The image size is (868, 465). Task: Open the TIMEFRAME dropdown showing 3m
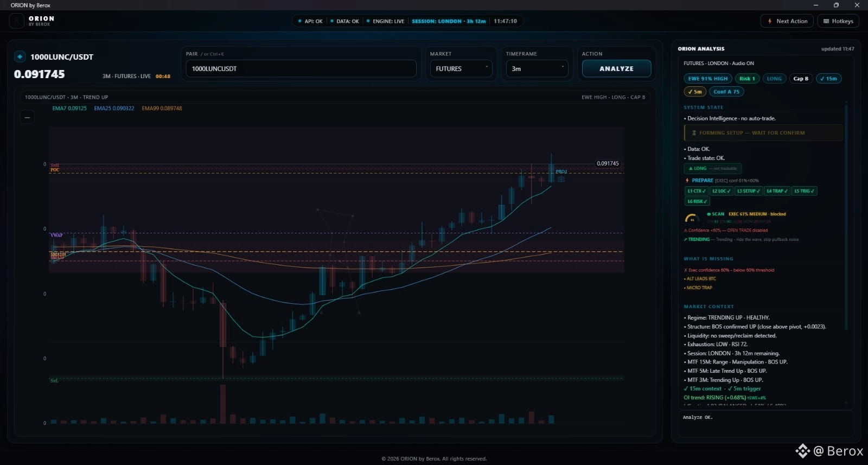click(537, 69)
